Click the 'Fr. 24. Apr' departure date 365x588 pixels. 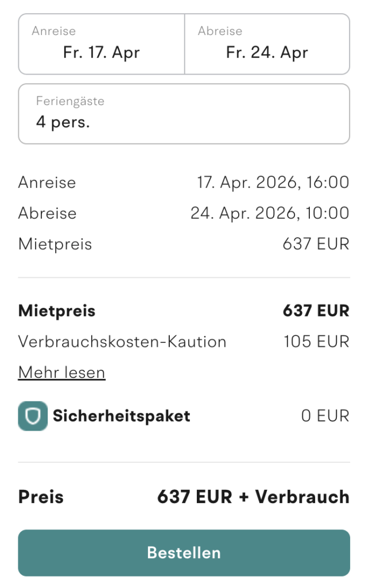point(267,53)
